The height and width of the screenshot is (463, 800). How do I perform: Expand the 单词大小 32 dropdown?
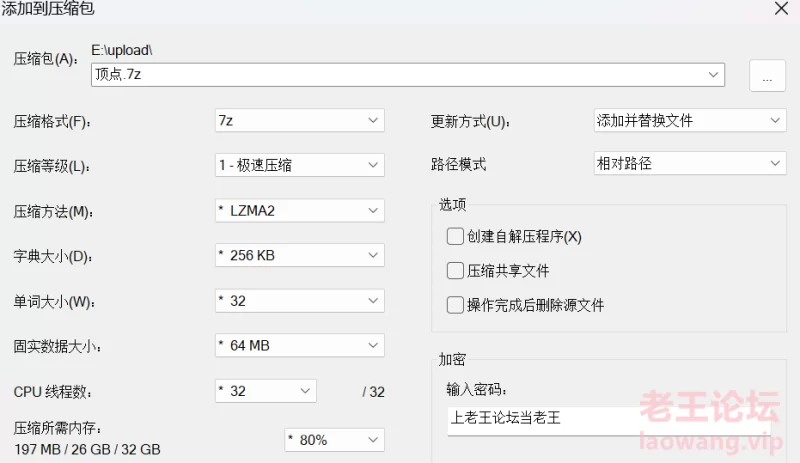[299, 301]
